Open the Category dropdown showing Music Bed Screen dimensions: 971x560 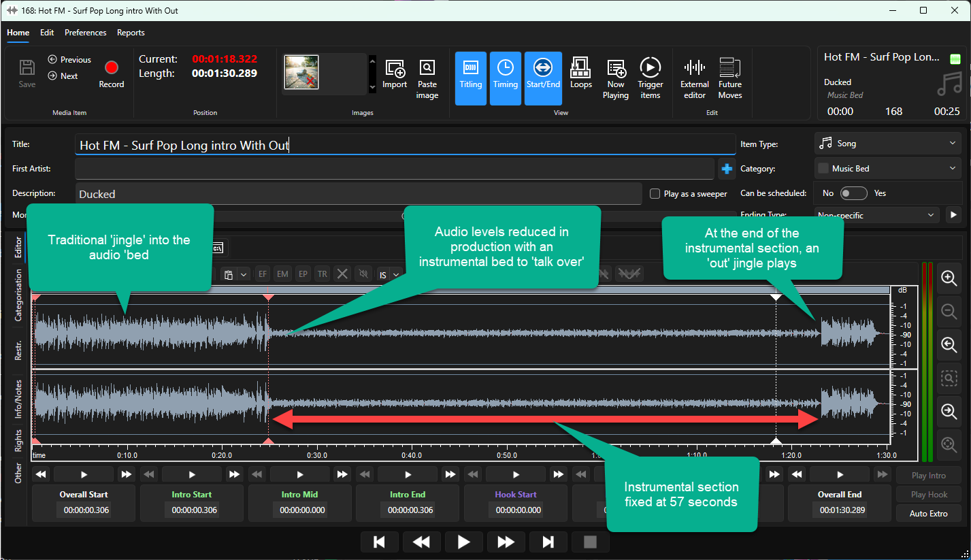tap(887, 169)
